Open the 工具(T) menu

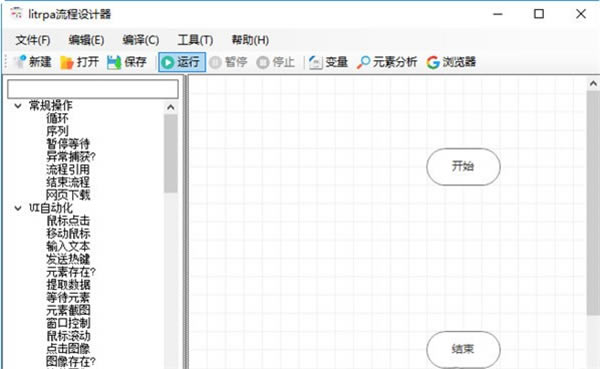tap(195, 40)
